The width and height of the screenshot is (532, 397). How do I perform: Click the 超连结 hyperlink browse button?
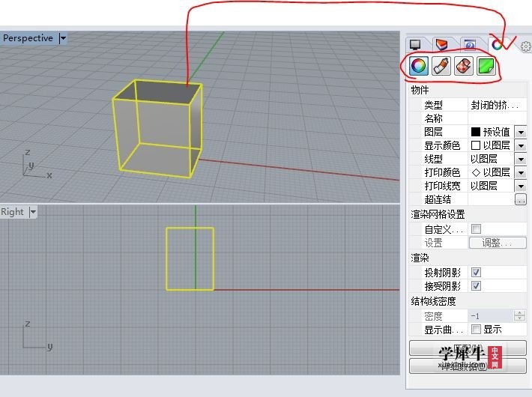tap(521, 199)
